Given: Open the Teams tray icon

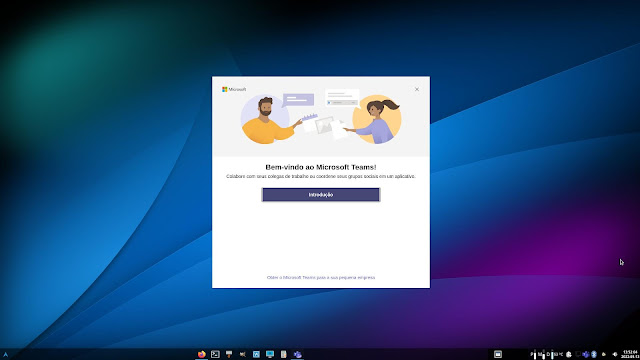Looking at the screenshot, I should (586, 354).
